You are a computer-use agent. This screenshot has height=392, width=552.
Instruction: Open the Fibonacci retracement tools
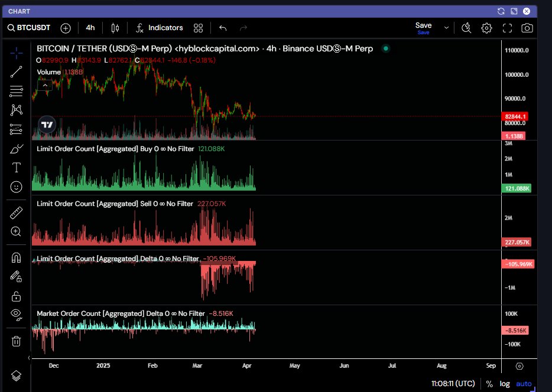[x=16, y=91]
